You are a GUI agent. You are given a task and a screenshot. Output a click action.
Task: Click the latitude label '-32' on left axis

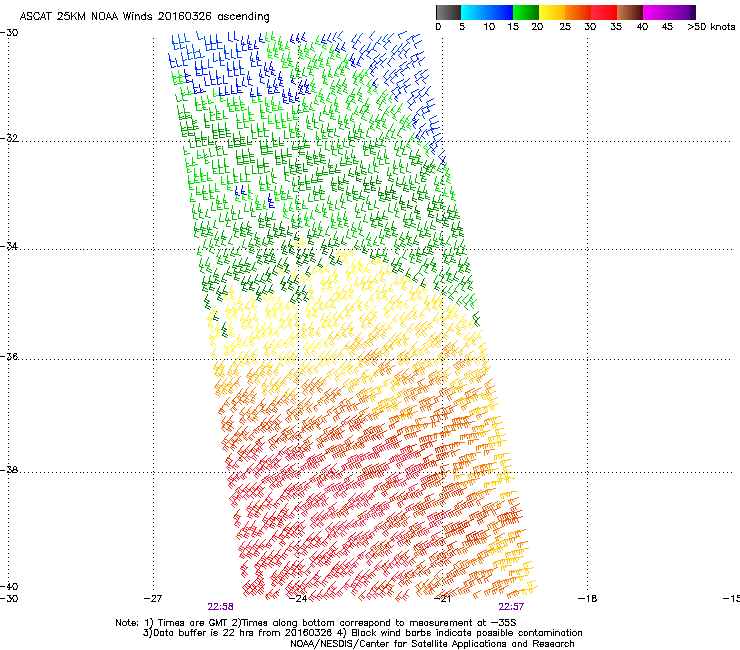coord(9,138)
